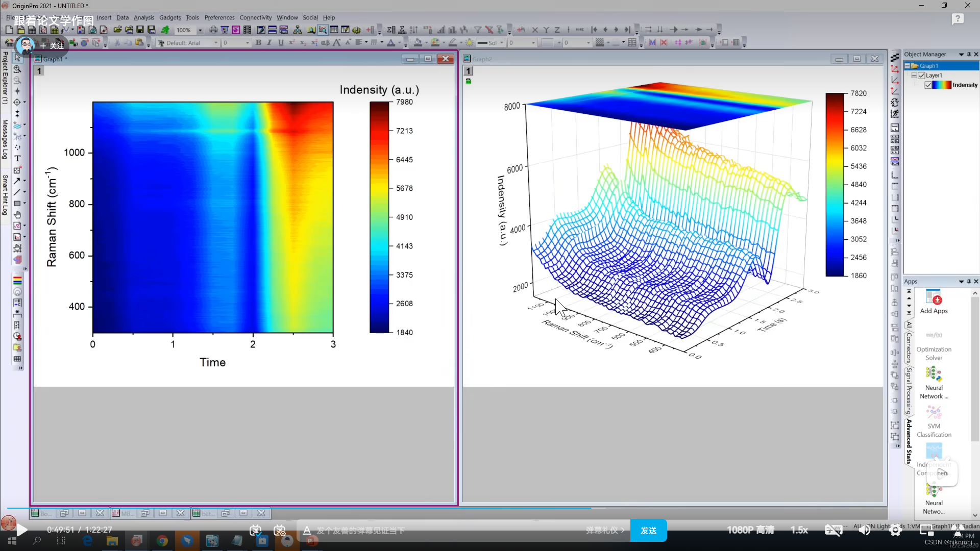Click the blue 发送 send button

pos(648,531)
